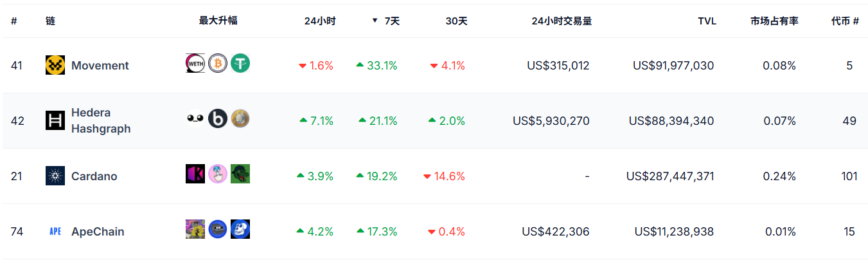Viewport: 868px width, 260px height.
Task: Sort by 市场占有率 column header
Action: (774, 21)
